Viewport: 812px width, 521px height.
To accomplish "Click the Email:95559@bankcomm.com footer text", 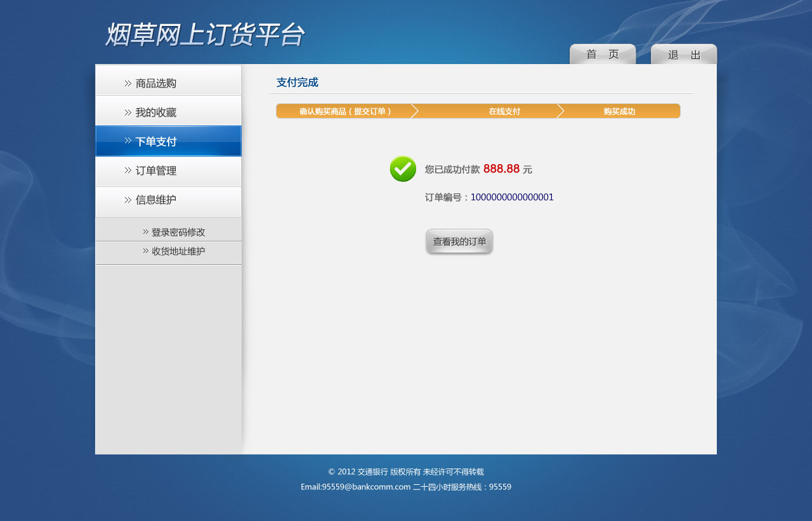I will (356, 487).
